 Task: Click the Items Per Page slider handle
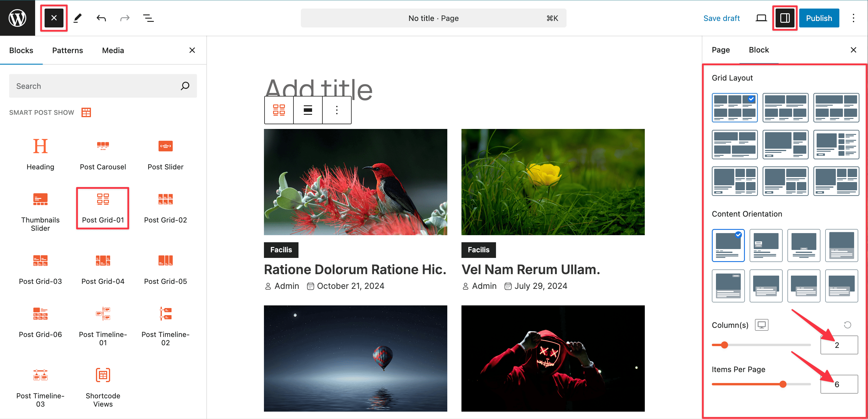(x=783, y=384)
